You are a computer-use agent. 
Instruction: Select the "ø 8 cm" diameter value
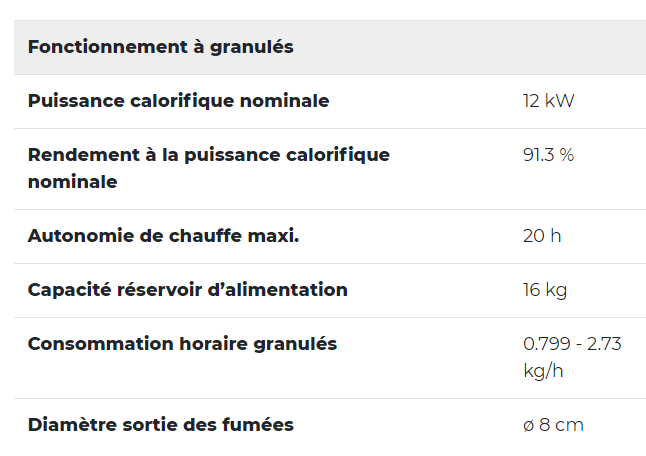point(553,425)
